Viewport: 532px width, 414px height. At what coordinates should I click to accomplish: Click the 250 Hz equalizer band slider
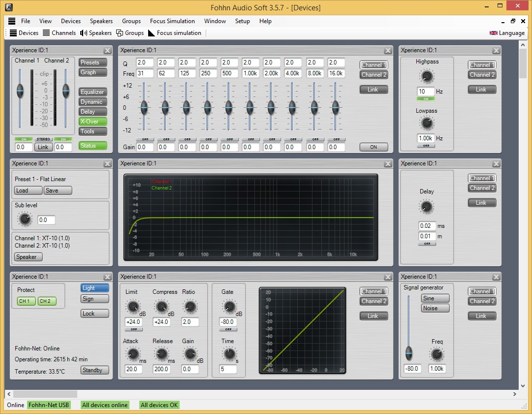(x=207, y=107)
